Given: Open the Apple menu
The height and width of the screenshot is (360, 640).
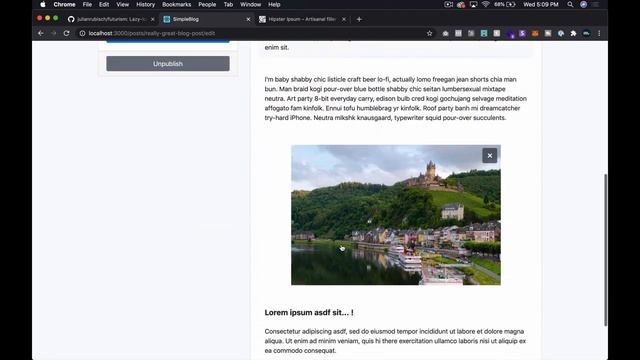Looking at the screenshot, I should click(43, 4).
